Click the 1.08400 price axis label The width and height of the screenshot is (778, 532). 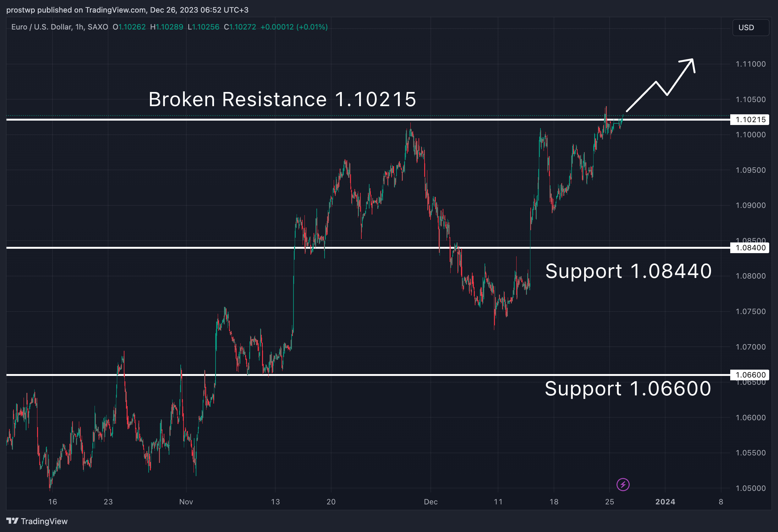click(750, 247)
